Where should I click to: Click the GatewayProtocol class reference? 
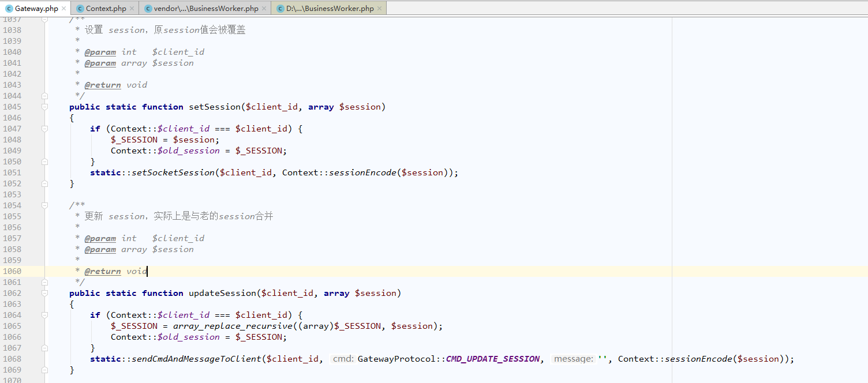pos(396,359)
